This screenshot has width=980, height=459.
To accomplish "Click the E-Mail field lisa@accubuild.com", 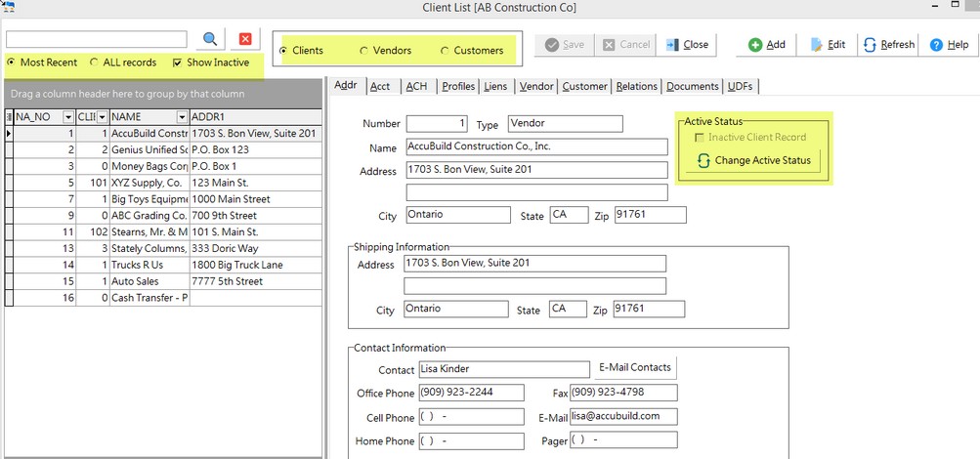I will (623, 416).
